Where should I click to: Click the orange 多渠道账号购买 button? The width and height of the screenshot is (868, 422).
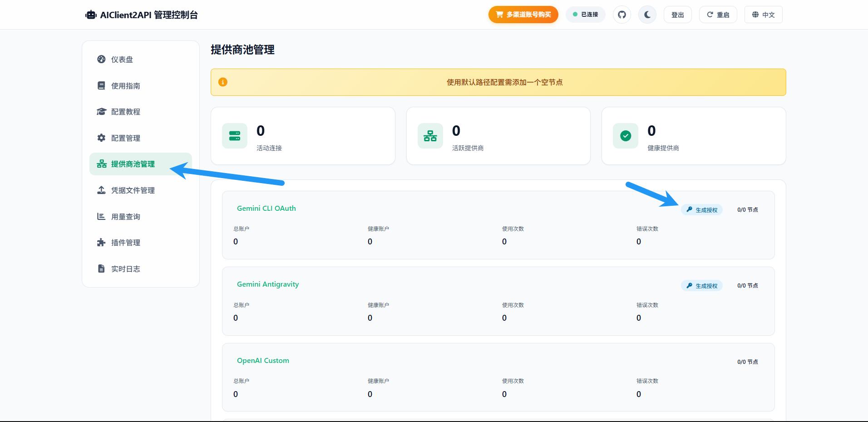pyautogui.click(x=523, y=15)
